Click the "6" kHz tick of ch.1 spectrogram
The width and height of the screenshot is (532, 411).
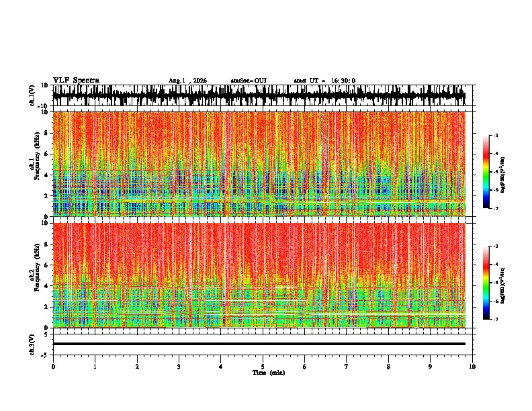point(46,154)
